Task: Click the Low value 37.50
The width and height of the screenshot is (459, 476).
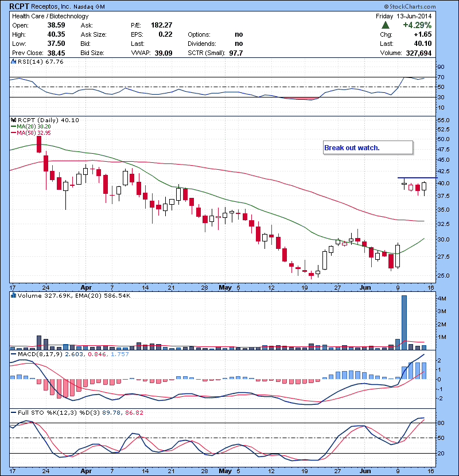Action: pyautogui.click(x=56, y=44)
